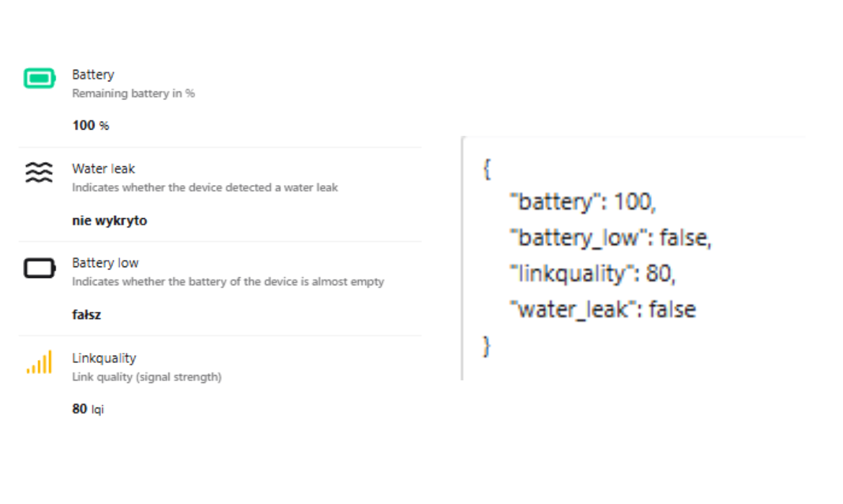
Task: Select the Linkquality heading label
Action: coord(104,358)
